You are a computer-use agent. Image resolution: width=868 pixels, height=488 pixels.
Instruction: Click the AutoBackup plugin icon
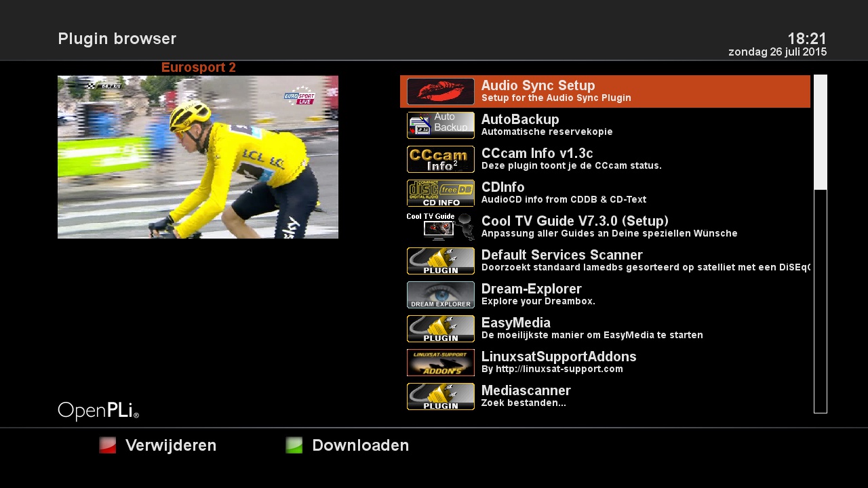[x=441, y=125]
